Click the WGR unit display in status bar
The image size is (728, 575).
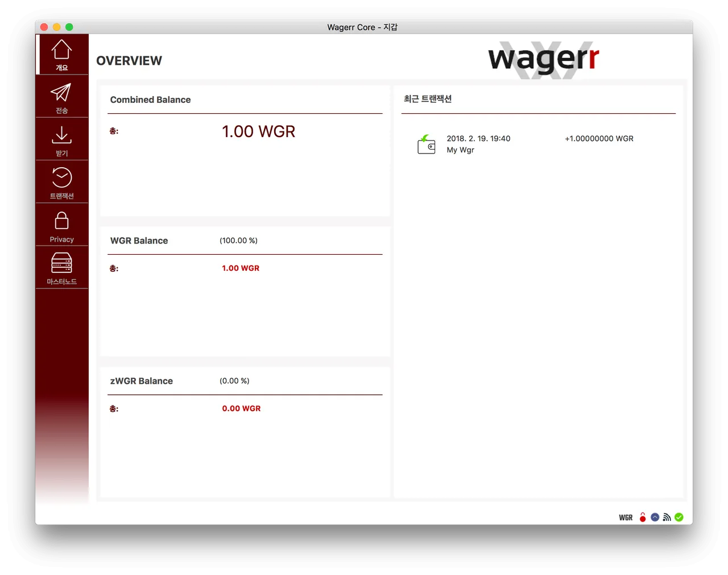pyautogui.click(x=626, y=518)
